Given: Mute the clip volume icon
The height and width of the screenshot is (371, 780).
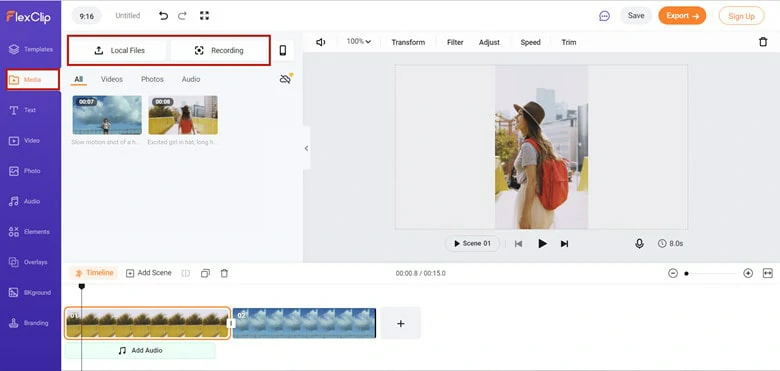Looking at the screenshot, I should coord(321,42).
